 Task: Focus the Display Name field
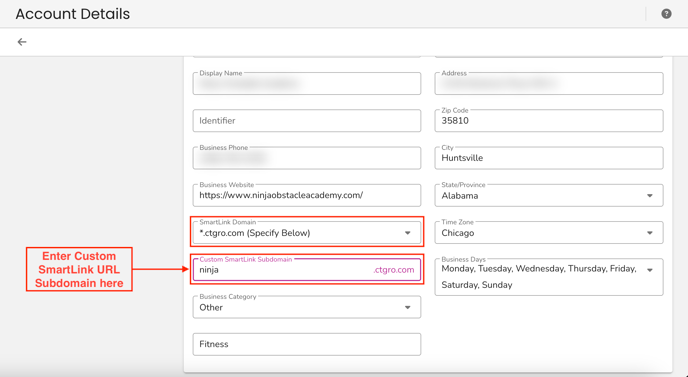tap(307, 83)
